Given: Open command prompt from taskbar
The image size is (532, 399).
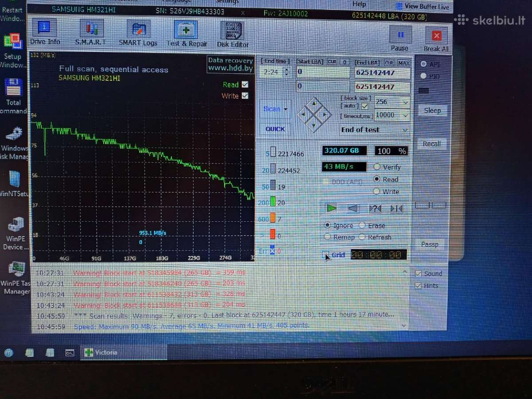Looking at the screenshot, I should coord(70,353).
